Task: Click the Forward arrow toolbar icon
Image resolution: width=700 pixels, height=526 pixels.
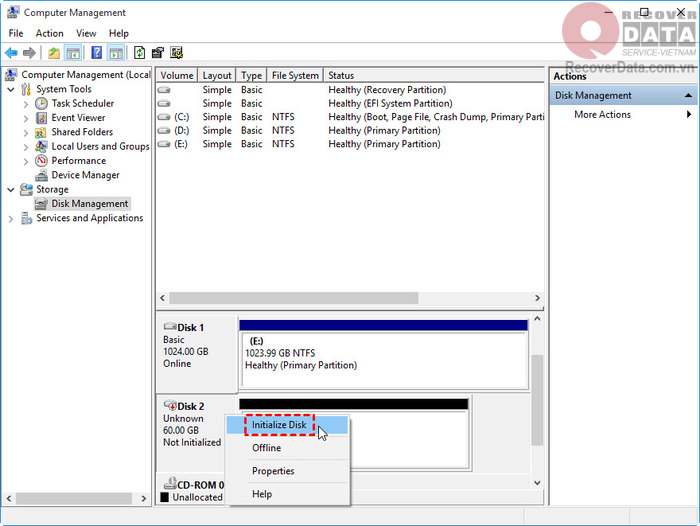Action: [30, 53]
